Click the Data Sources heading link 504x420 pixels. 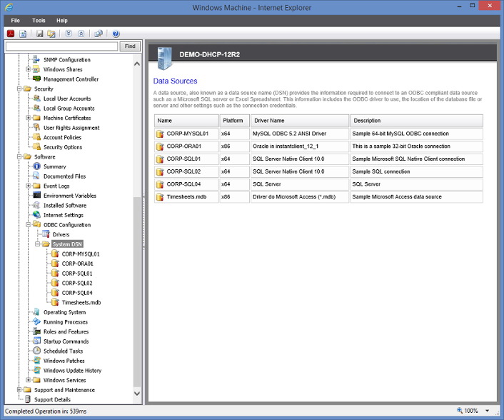[x=175, y=81]
